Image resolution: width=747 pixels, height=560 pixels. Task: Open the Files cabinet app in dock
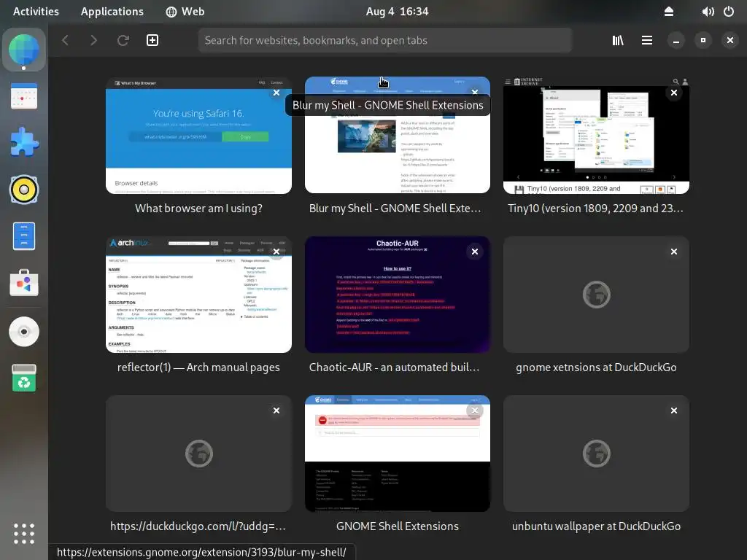(x=24, y=236)
